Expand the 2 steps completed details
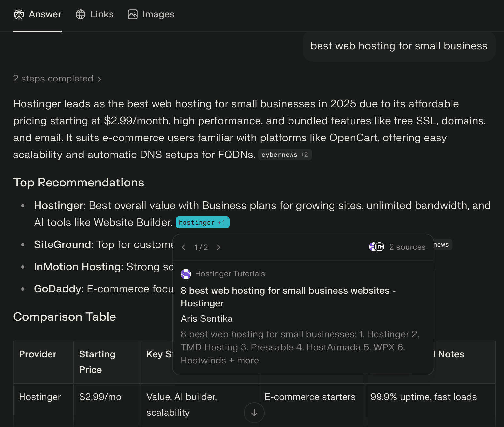The height and width of the screenshot is (427, 504). click(x=53, y=79)
